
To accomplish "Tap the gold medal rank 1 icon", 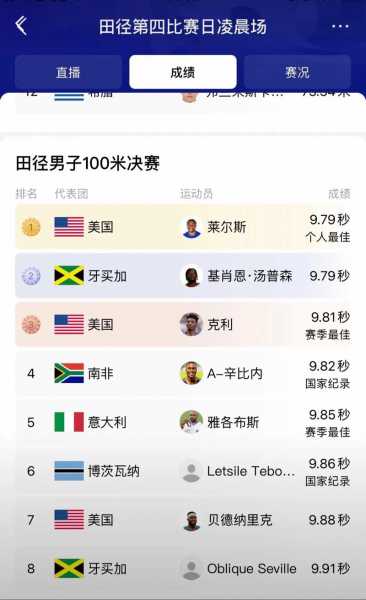I will pos(31,227).
